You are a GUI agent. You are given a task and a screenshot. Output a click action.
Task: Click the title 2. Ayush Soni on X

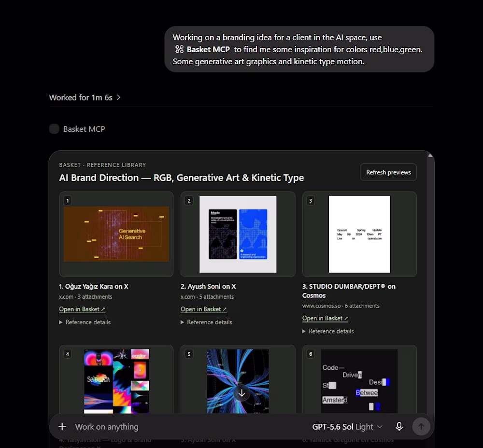click(x=208, y=286)
